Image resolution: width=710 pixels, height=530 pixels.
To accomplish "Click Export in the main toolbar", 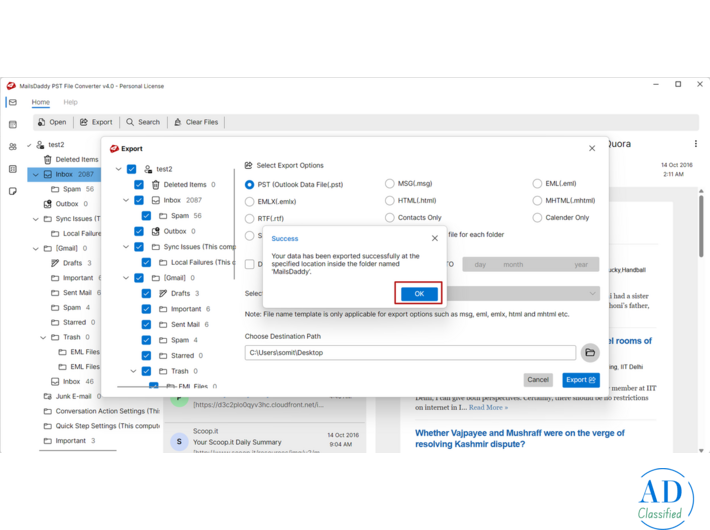I will pos(96,122).
